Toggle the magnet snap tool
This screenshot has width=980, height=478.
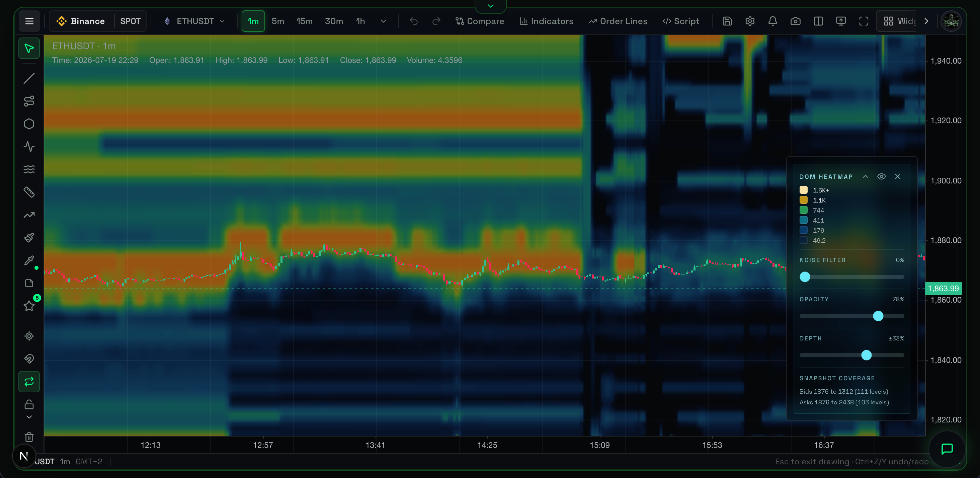tap(29, 359)
